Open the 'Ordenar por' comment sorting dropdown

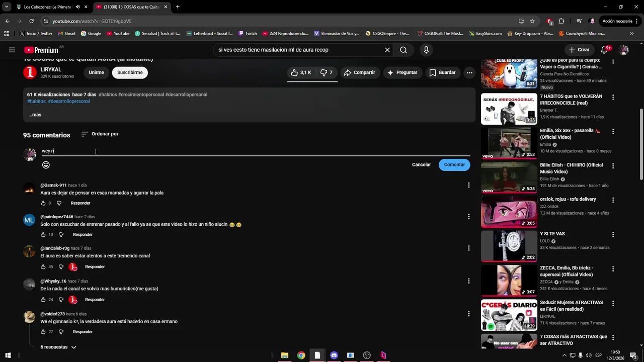(100, 134)
